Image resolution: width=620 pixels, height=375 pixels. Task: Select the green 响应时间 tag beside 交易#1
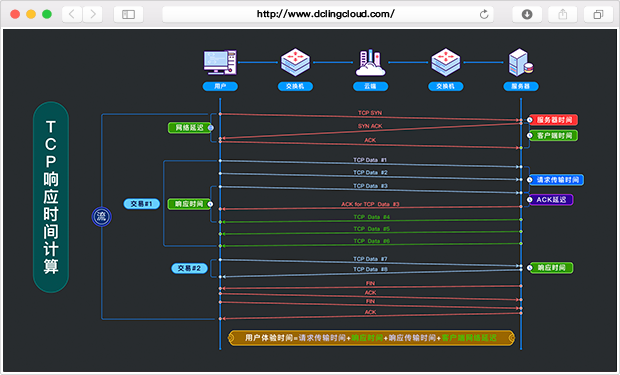189,204
